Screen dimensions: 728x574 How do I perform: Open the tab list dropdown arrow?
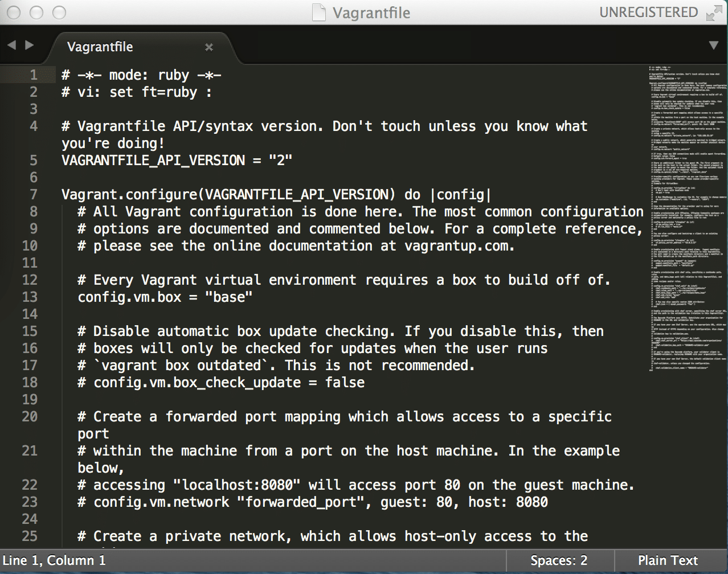tap(713, 46)
